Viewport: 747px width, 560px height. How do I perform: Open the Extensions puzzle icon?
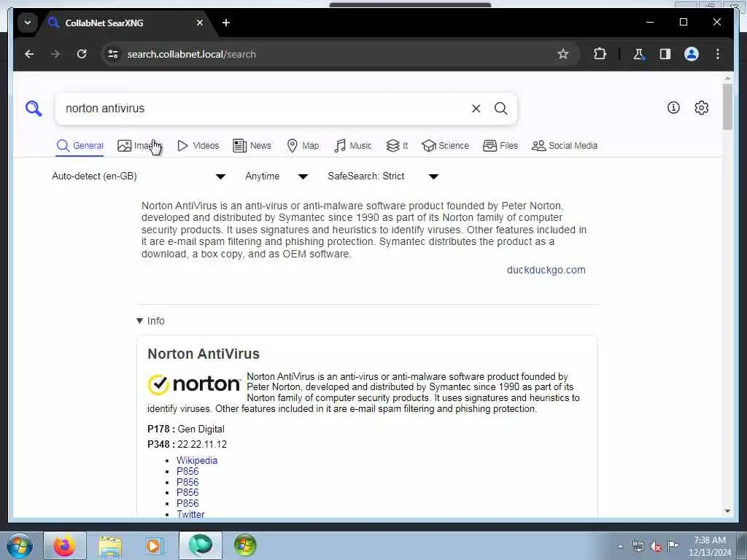(x=600, y=54)
